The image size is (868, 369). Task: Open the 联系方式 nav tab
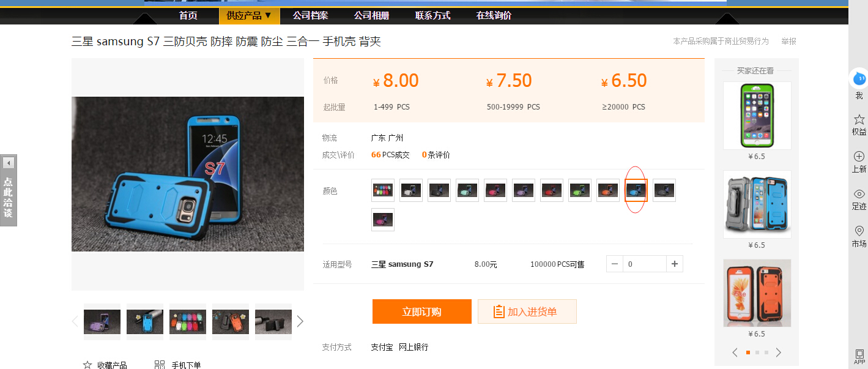432,16
